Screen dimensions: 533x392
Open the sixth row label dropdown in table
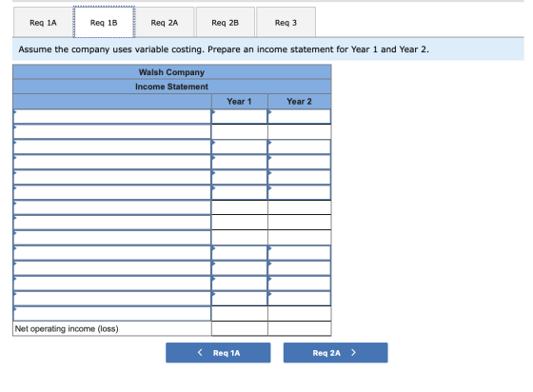(x=112, y=192)
